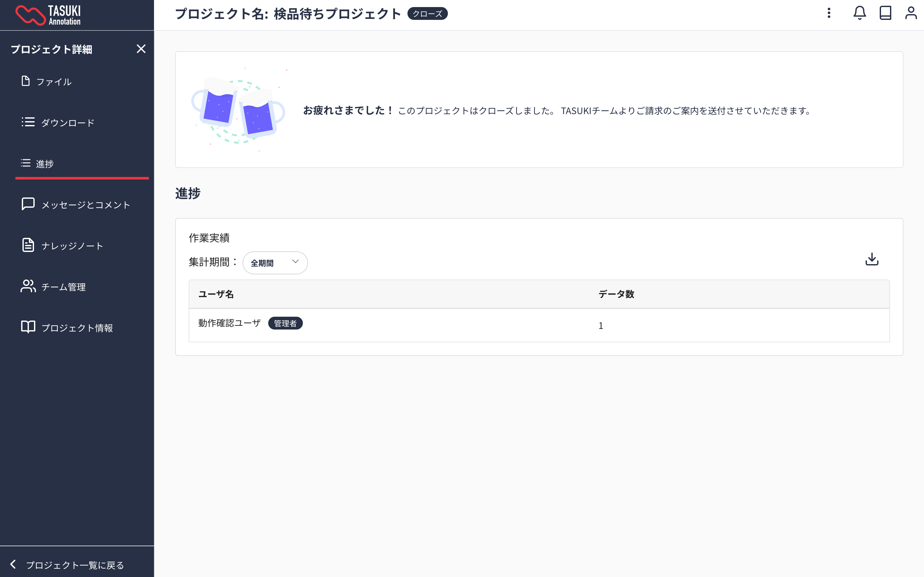Select ダウンロード in the sidebar
This screenshot has width=924, height=577.
pyautogui.click(x=68, y=123)
